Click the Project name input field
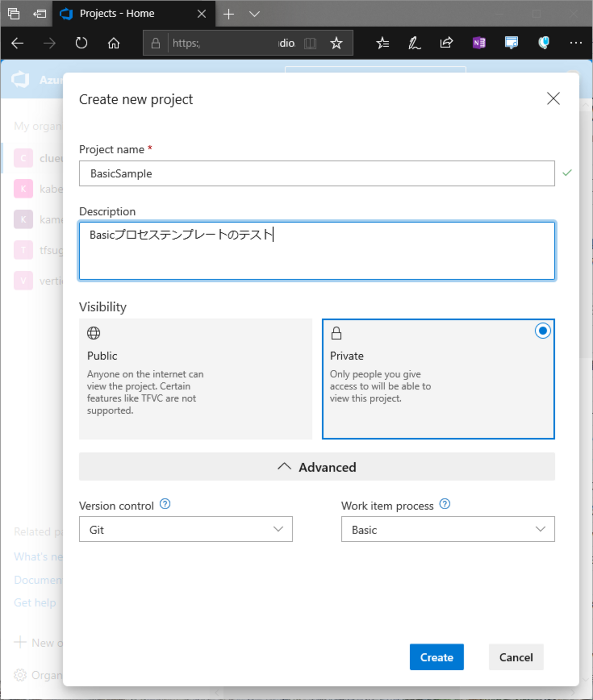This screenshot has height=700, width=593. (317, 173)
